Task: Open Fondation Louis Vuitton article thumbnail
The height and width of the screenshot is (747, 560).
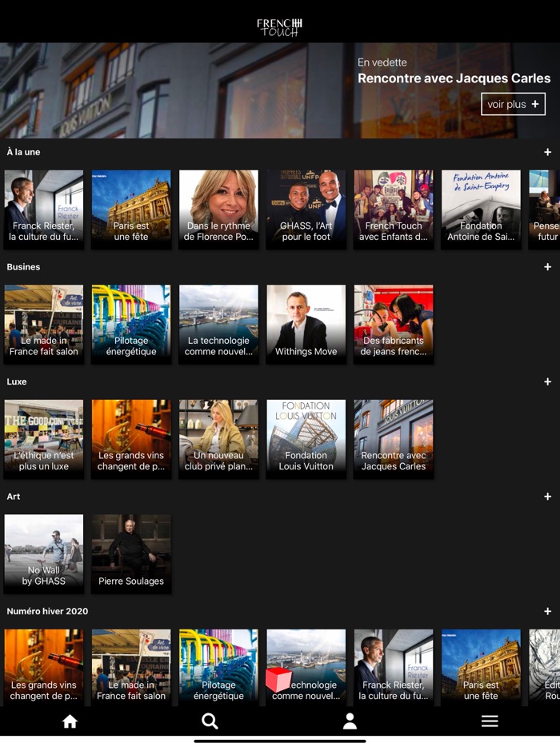Action: [x=306, y=439]
